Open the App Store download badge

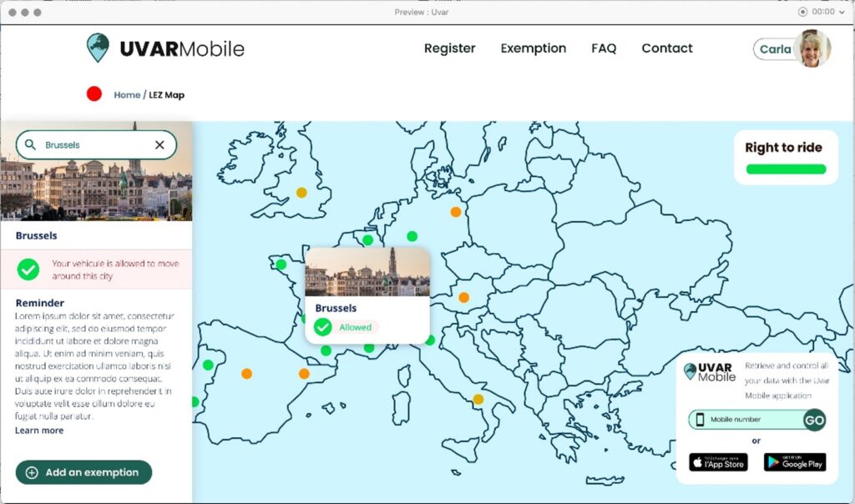click(719, 462)
